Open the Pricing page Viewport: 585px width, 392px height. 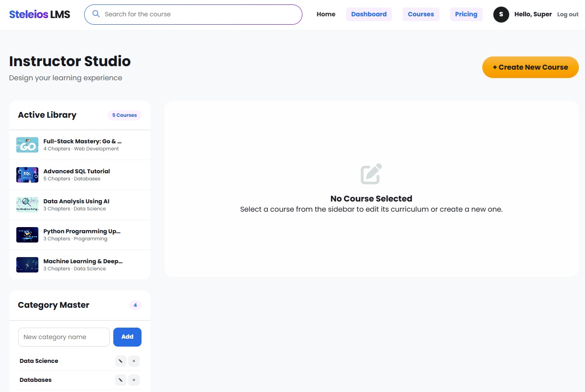(x=466, y=15)
